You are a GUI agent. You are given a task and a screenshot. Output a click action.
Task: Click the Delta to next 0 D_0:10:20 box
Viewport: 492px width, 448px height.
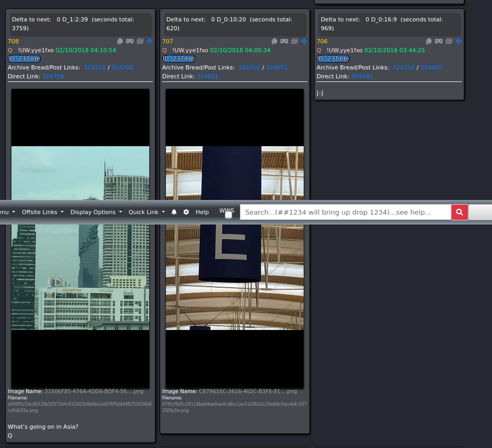pos(235,24)
